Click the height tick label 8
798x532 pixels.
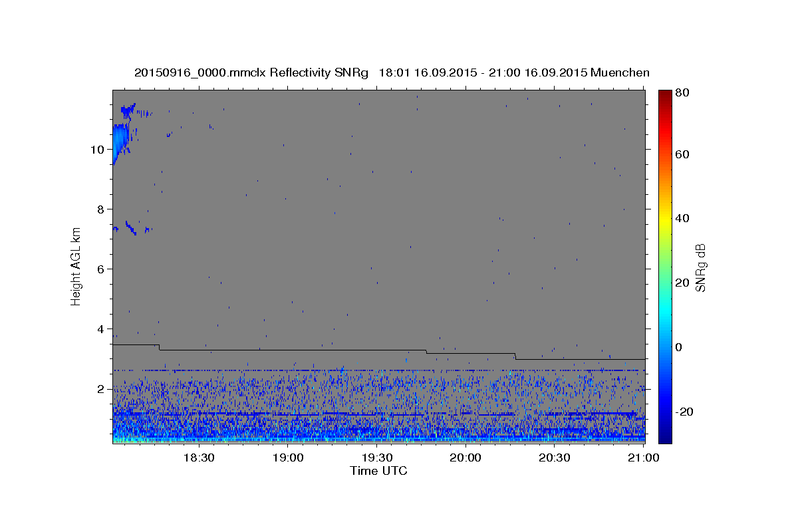click(102, 209)
